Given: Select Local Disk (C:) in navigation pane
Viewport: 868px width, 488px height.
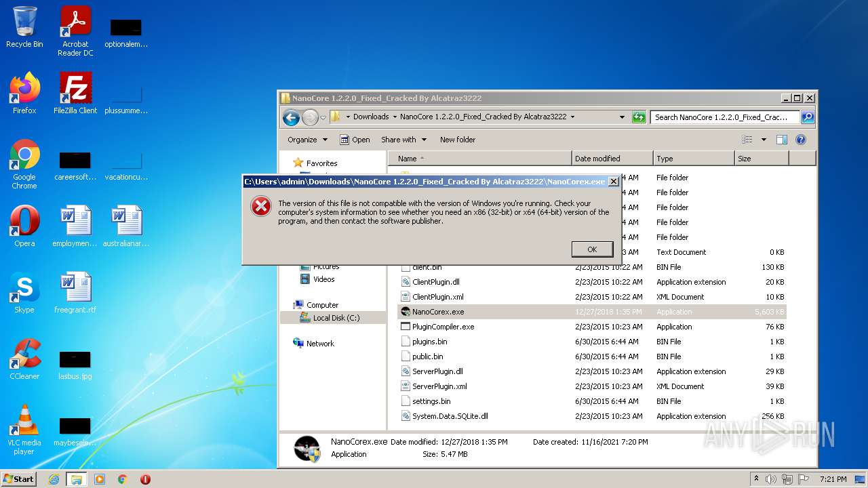Looking at the screenshot, I should pos(336,318).
